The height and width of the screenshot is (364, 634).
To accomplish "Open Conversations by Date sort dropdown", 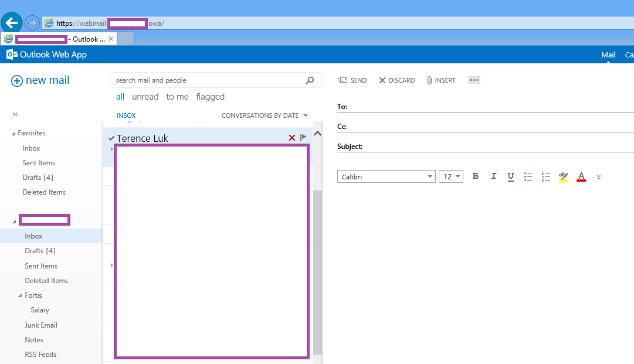I will tap(265, 115).
